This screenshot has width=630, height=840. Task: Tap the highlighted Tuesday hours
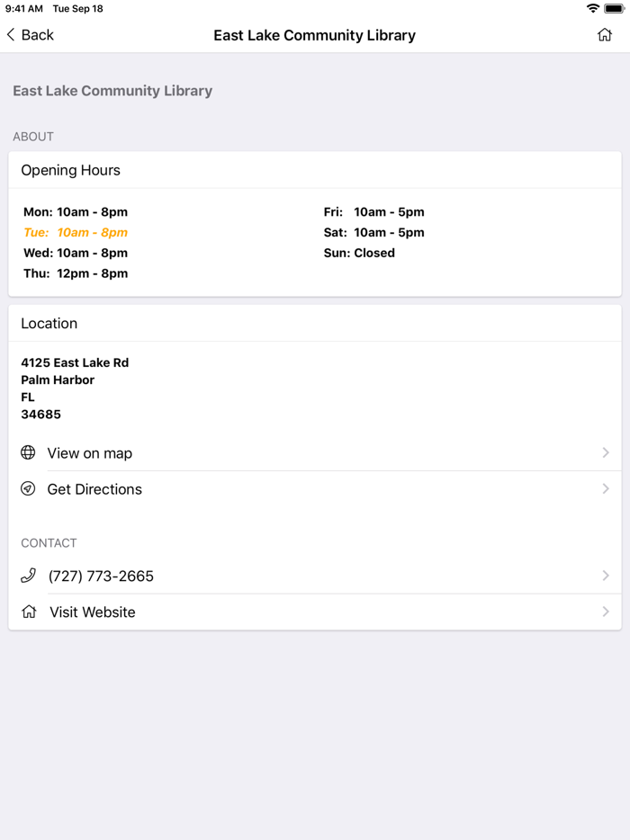tap(76, 232)
